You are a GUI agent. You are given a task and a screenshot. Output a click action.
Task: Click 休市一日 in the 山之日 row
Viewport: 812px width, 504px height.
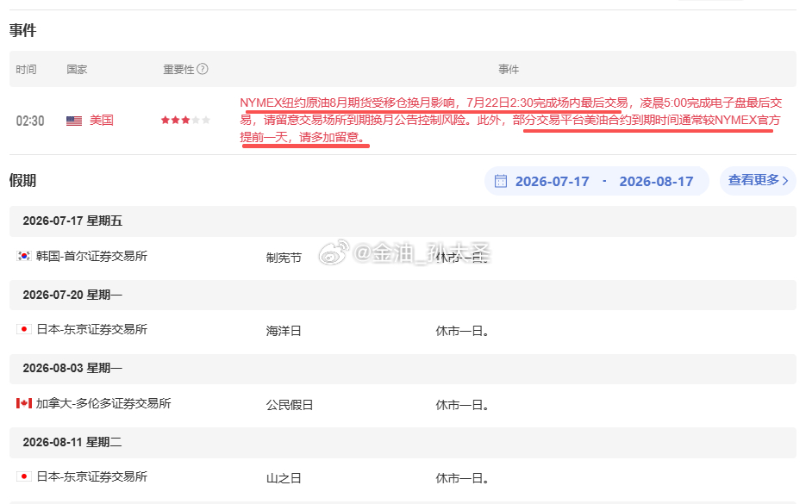(462, 479)
